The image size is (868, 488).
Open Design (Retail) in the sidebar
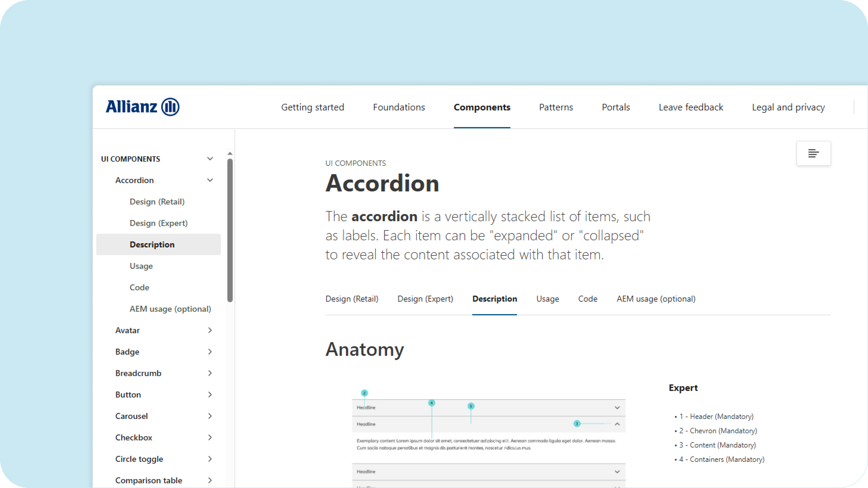coord(157,202)
